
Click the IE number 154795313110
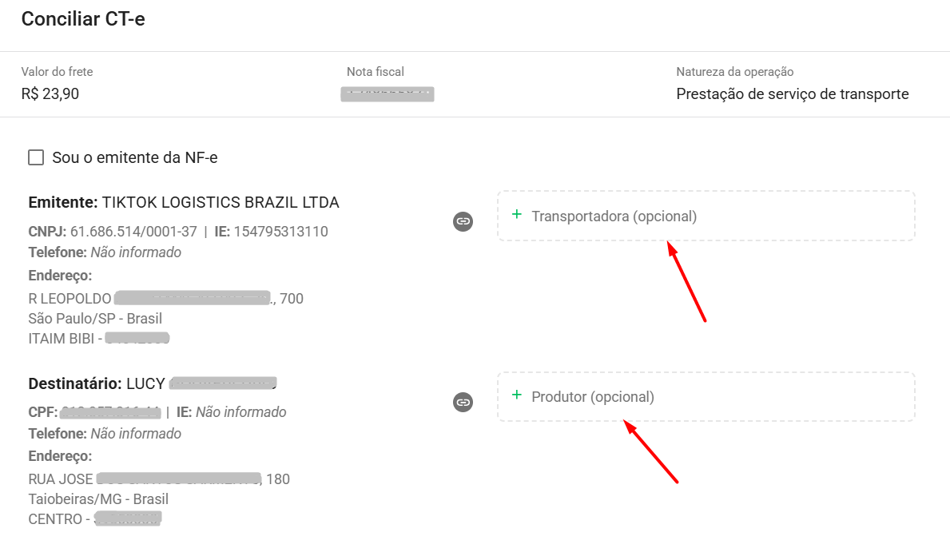[280, 232]
